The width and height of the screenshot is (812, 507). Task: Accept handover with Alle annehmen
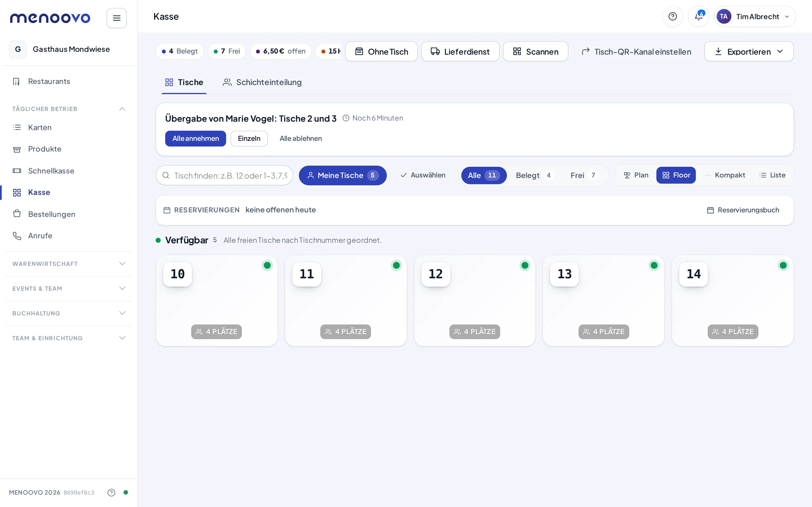(x=196, y=139)
